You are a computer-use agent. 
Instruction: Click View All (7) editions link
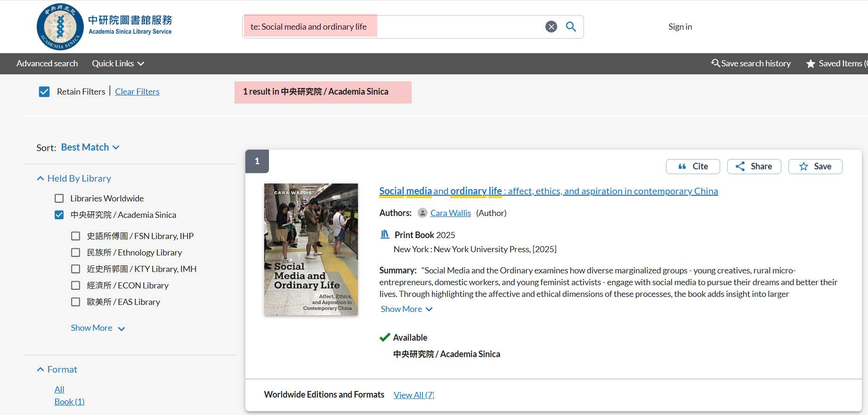[x=414, y=395]
